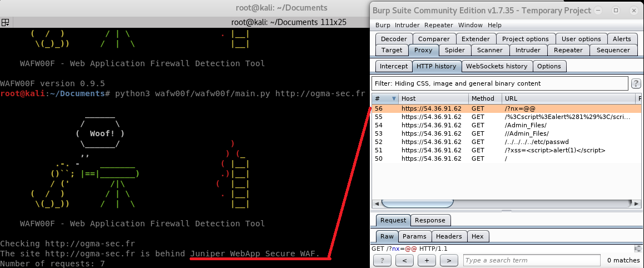Click the filter bar 'Hiding CSS, image...'
The height and width of the screenshot is (268, 644).
[500, 83]
